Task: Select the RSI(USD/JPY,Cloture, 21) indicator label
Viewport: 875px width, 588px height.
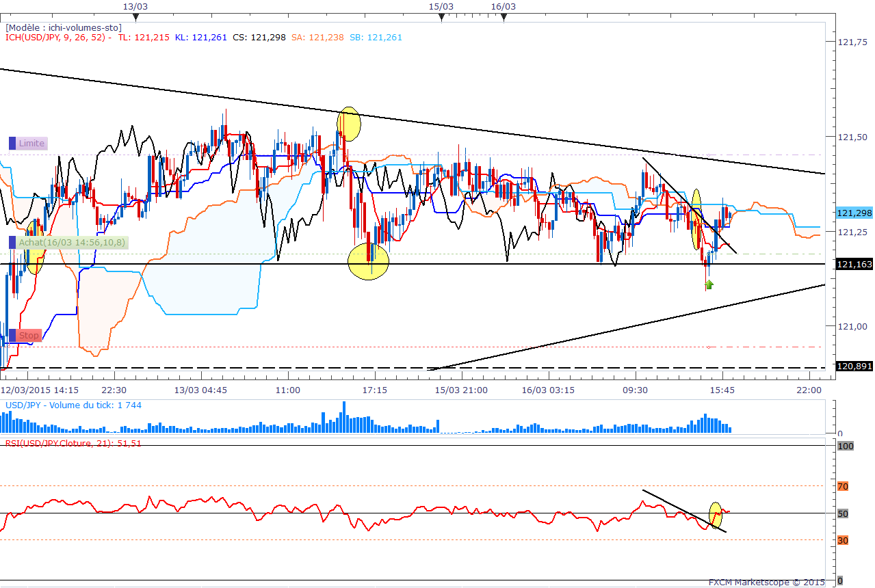Action: pos(73,443)
